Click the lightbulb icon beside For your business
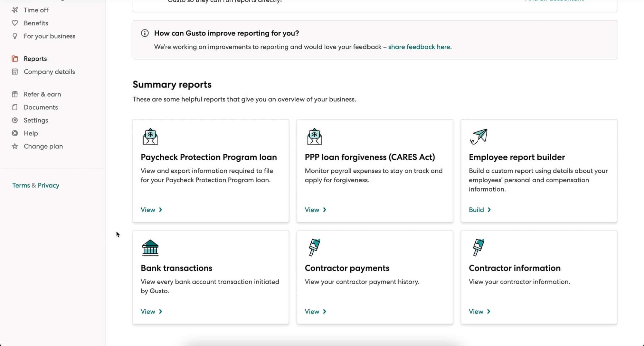This screenshot has width=644, height=346. tap(15, 36)
